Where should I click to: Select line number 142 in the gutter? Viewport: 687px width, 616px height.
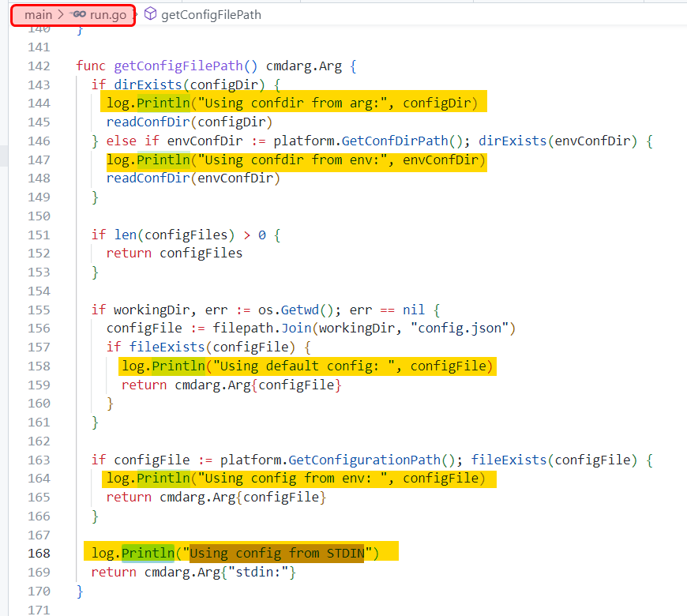pos(39,66)
